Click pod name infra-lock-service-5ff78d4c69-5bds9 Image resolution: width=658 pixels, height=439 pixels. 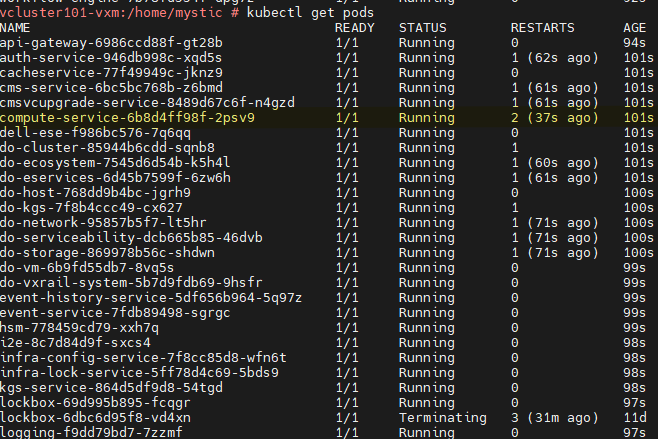(x=139, y=373)
